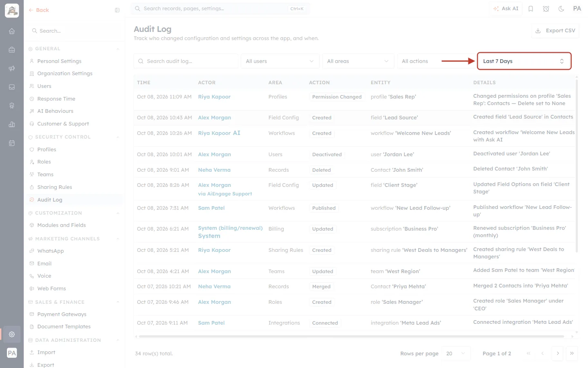Open Payment Gateways menu item
The width and height of the screenshot is (588, 368).
[x=62, y=314]
